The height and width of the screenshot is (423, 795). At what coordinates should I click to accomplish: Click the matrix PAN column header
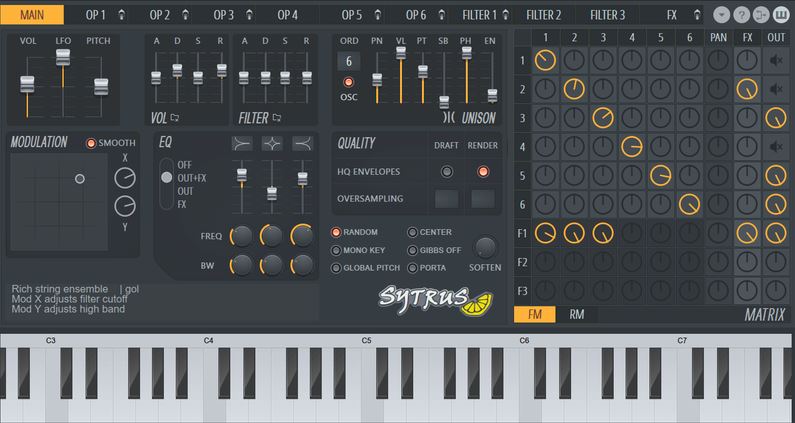[x=718, y=38]
